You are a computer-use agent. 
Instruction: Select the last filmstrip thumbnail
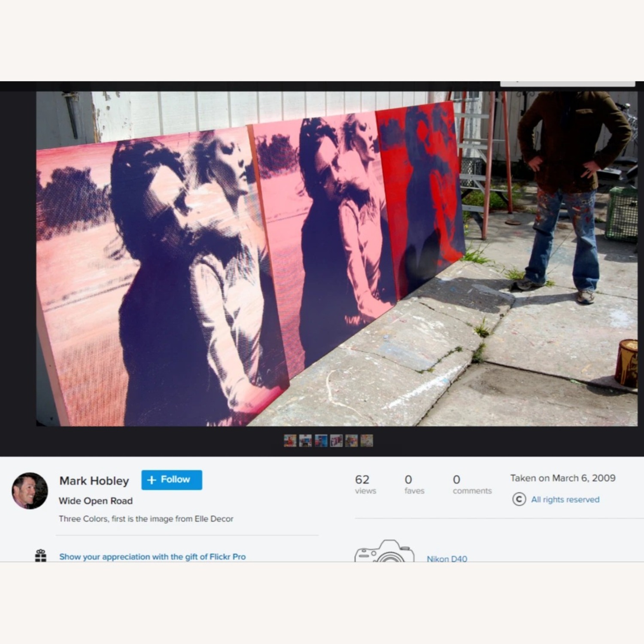coord(367,440)
